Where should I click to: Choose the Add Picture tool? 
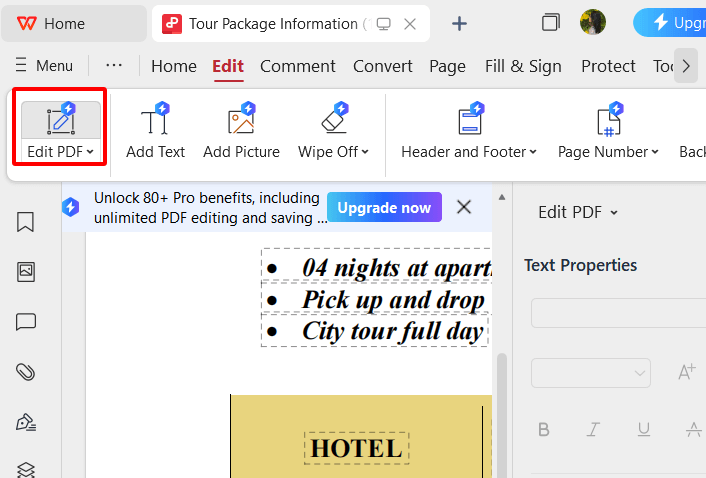pyautogui.click(x=241, y=132)
